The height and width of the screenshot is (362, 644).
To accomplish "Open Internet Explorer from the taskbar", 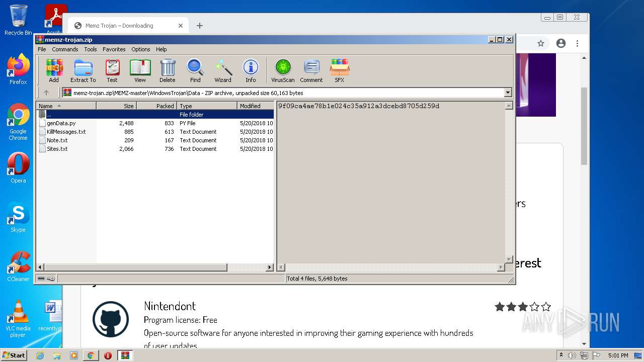I will pyautogui.click(x=40, y=355).
